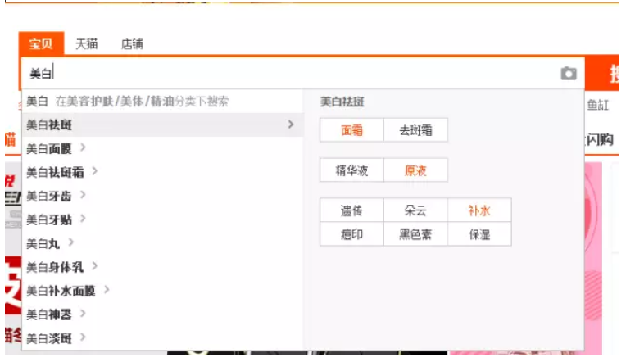Click the 补水 attribute option
The width and height of the screenshot is (644, 362).
click(x=479, y=210)
